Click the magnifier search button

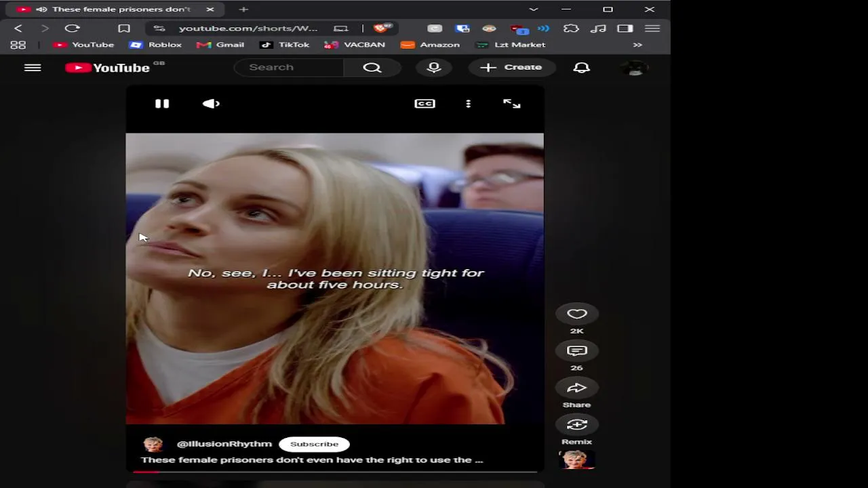coord(372,67)
